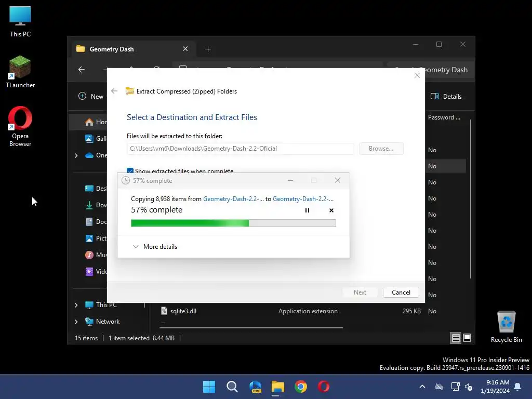Viewport: 532px width, 399px height.
Task: Switch to details list view
Action: [x=456, y=338]
